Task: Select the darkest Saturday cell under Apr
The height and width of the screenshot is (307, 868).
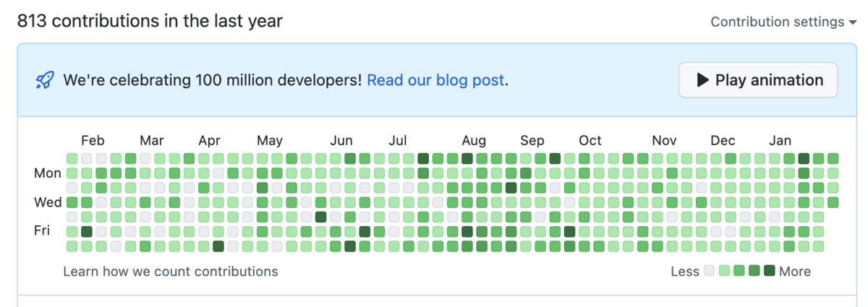Action: 218,246
